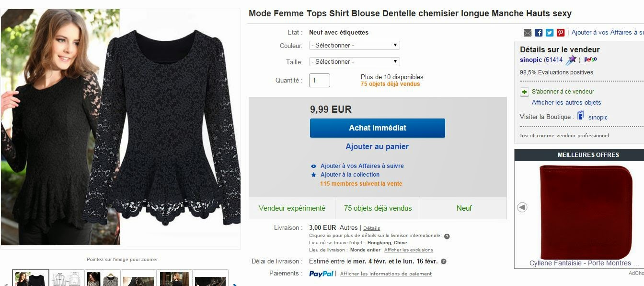
Task: Add item to collection via star link
Action: pyautogui.click(x=350, y=175)
